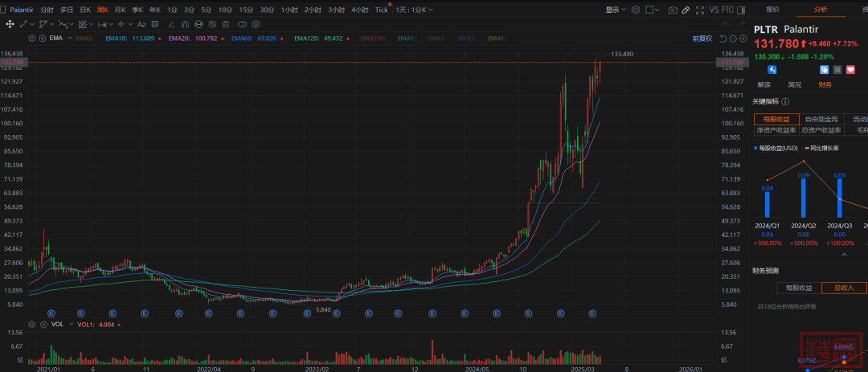868x372 pixels.
Task: Click the VS compare button
Action: [x=714, y=10]
